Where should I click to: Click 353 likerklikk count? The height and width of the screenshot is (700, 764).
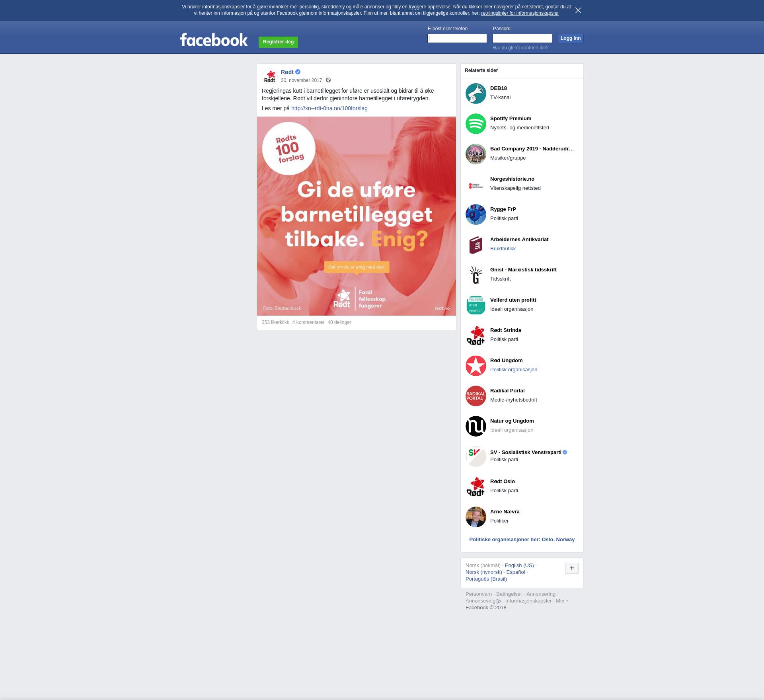click(x=275, y=322)
